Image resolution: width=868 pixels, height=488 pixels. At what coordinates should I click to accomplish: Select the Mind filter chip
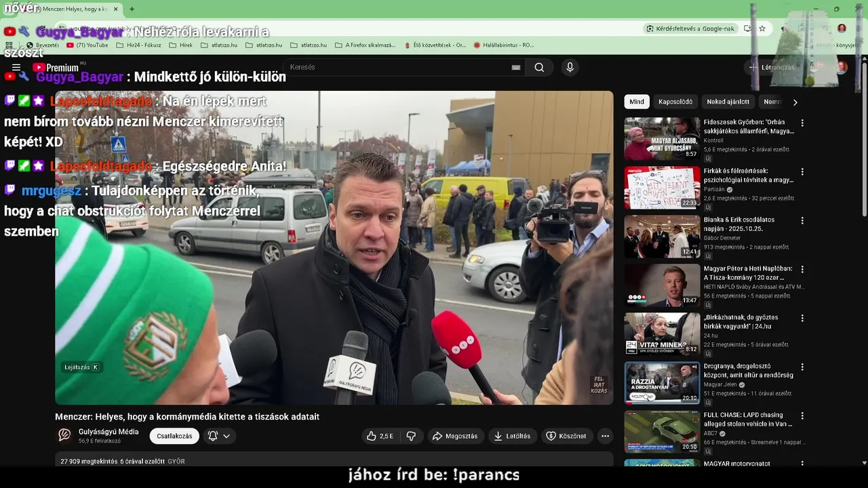637,102
